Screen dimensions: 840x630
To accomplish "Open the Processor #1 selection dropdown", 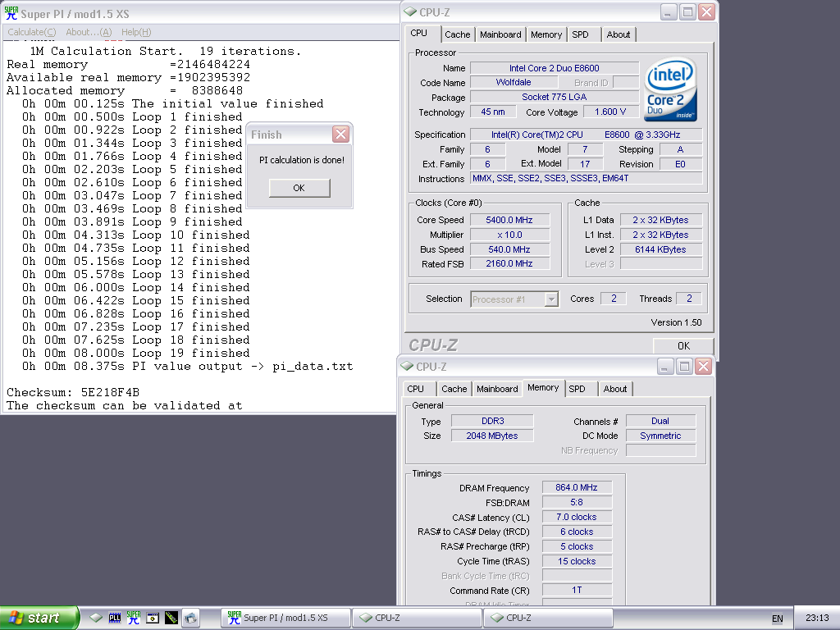I will coord(551,299).
